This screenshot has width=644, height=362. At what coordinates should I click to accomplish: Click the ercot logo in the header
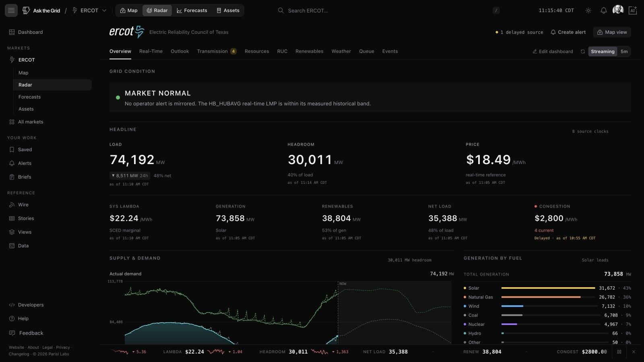pos(126,32)
